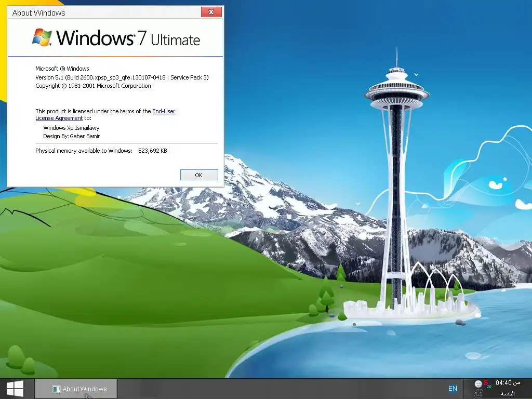Click the "Design By:Gaber Samir" text
This screenshot has width=532, height=399.
(71, 136)
